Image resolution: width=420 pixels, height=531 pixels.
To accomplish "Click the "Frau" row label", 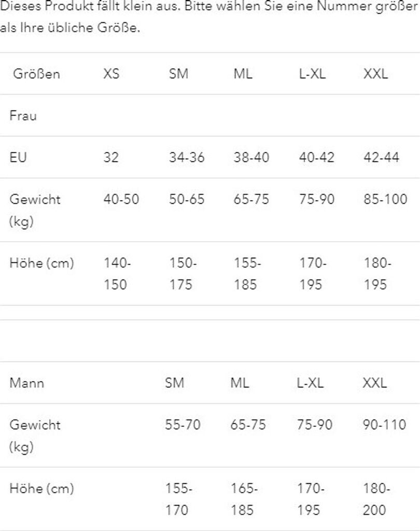I will point(23,116).
